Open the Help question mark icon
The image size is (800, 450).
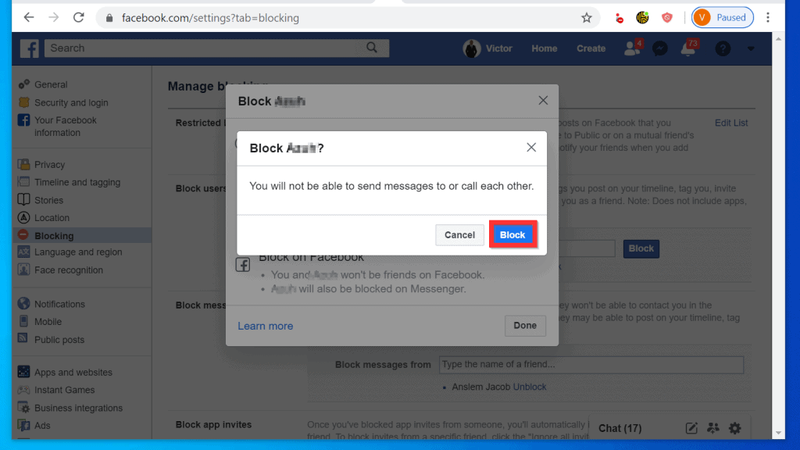point(722,48)
